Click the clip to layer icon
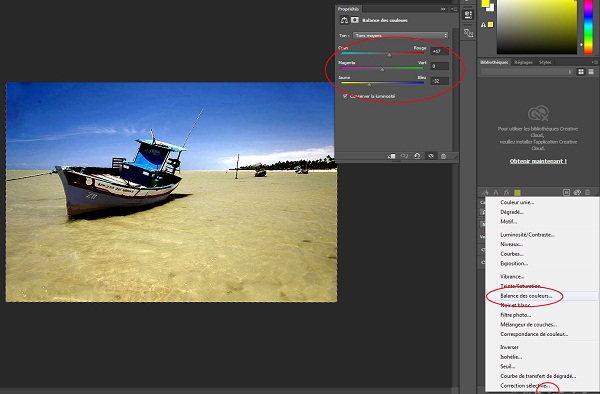 [391, 156]
